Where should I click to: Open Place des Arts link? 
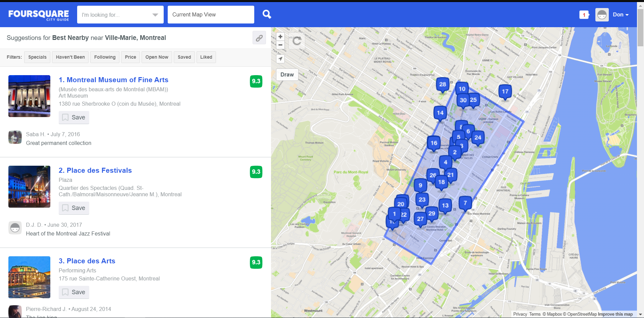[x=87, y=261]
